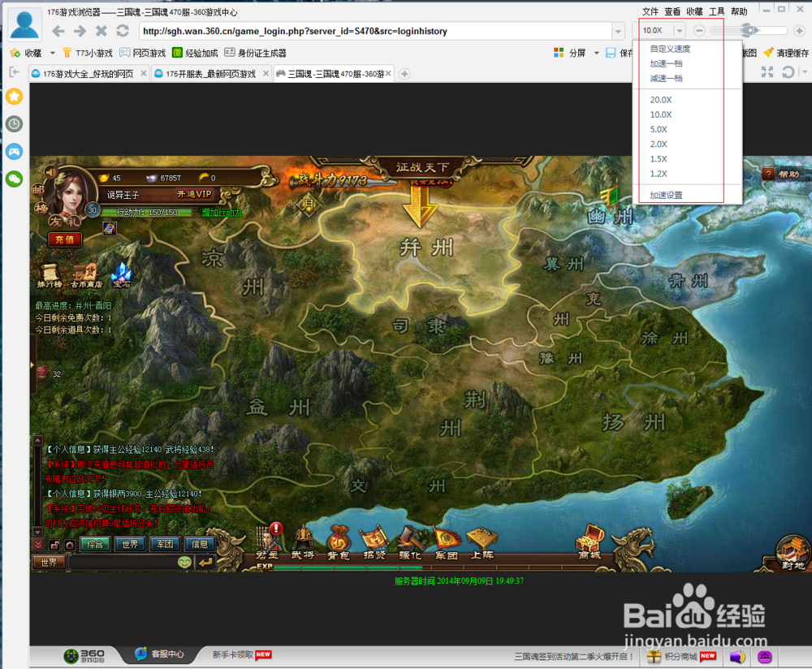Toggle game sound speaker icon
Viewport: 812px width, 669px height.
50,172
